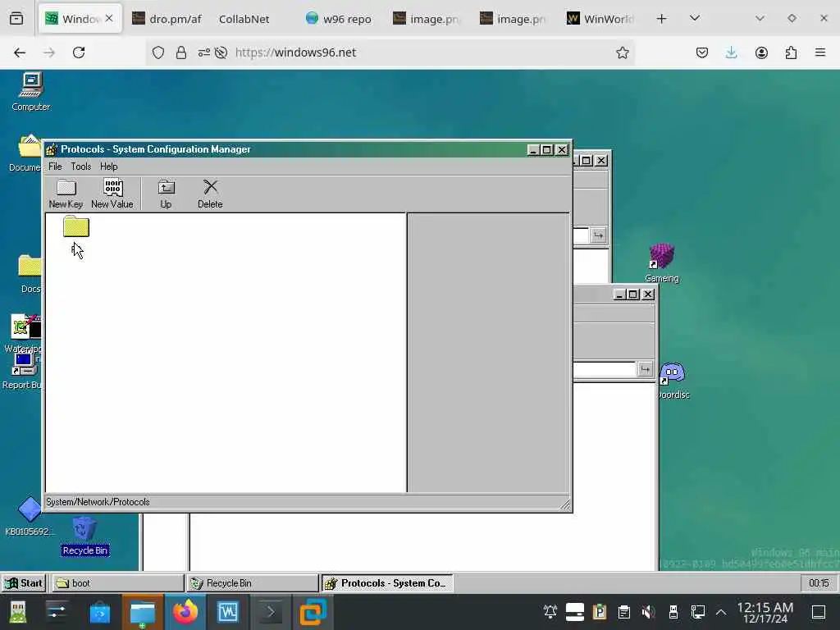Click the New Value toolbar icon
The height and width of the screenshot is (630, 840).
pos(112,194)
